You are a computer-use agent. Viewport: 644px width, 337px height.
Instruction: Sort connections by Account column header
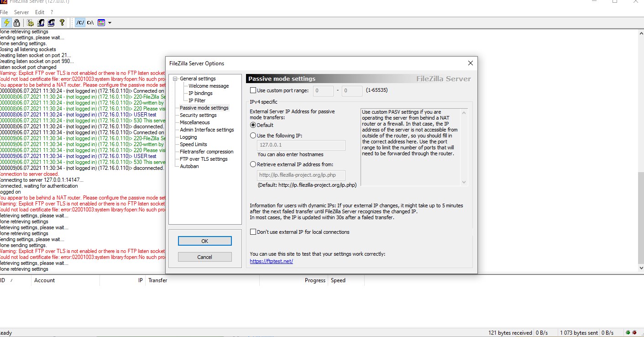(65, 280)
